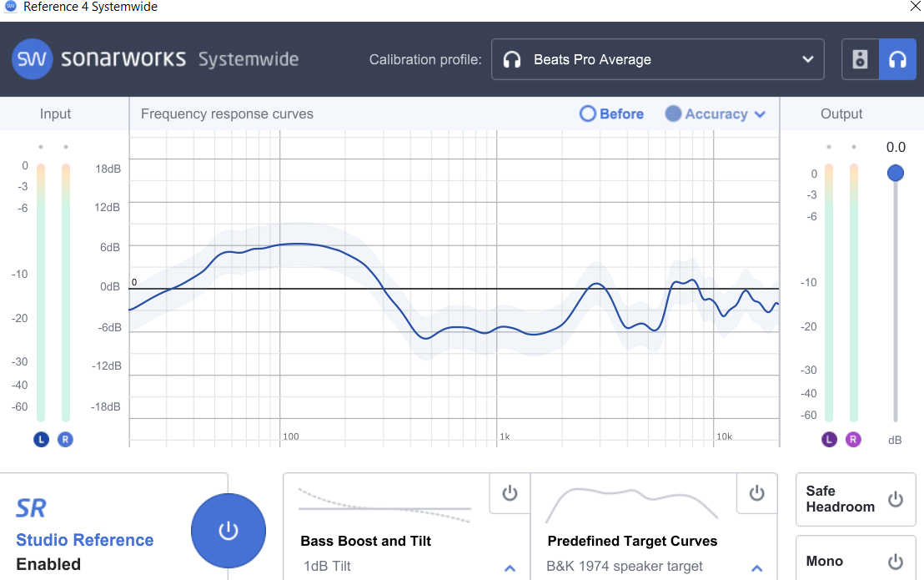Click the Studio Reference label
This screenshot has width=924, height=580.
point(85,540)
